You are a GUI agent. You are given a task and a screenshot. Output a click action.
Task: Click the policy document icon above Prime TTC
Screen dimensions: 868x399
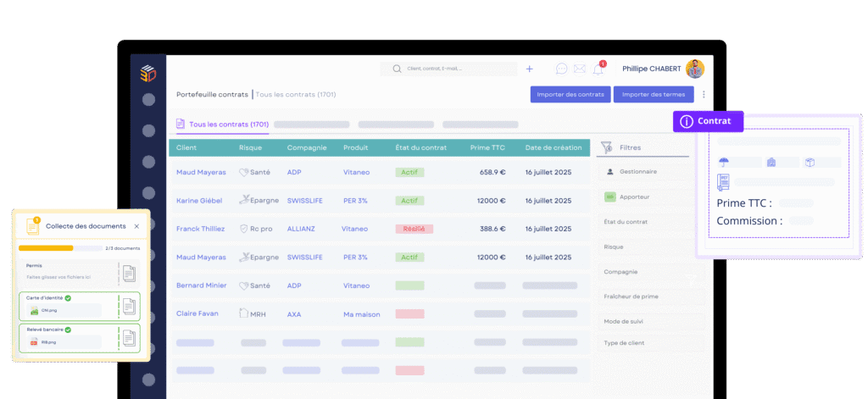(723, 182)
